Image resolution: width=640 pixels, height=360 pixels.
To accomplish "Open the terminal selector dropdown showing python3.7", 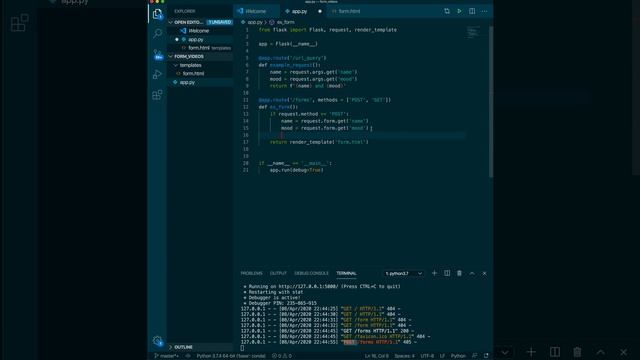I will tap(403, 273).
